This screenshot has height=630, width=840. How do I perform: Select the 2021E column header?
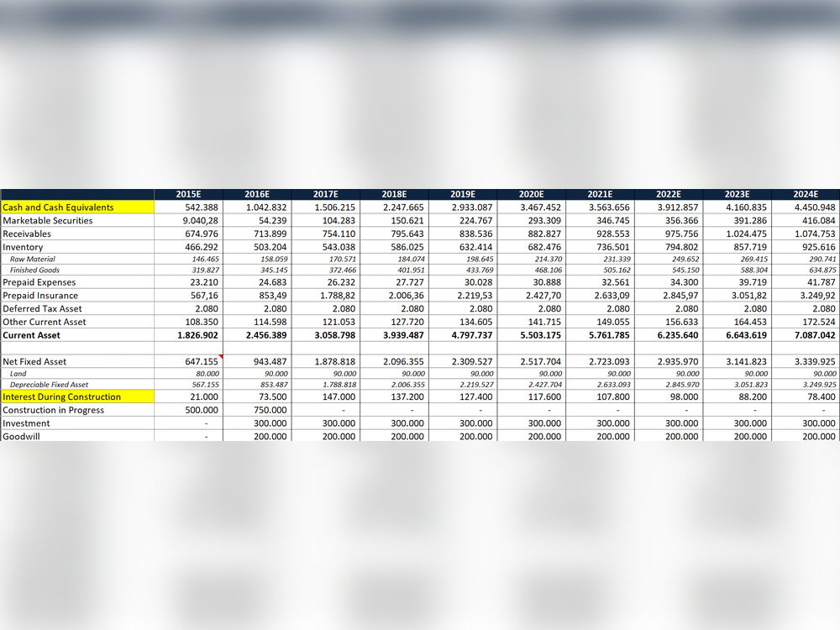pos(600,195)
